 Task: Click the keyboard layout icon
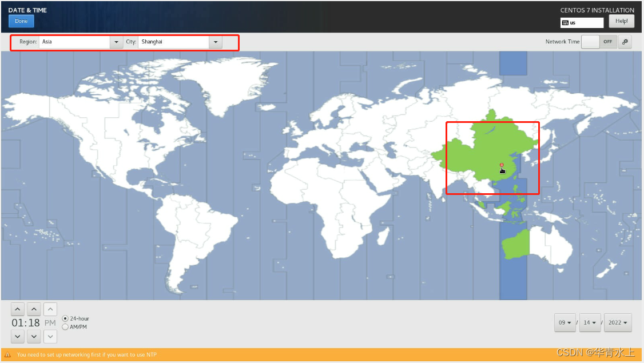click(x=565, y=23)
